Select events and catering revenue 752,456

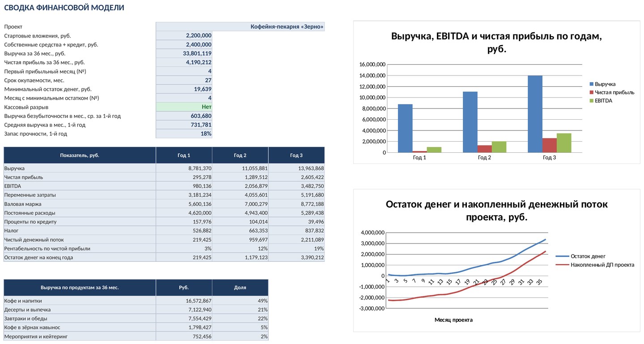tap(184, 336)
